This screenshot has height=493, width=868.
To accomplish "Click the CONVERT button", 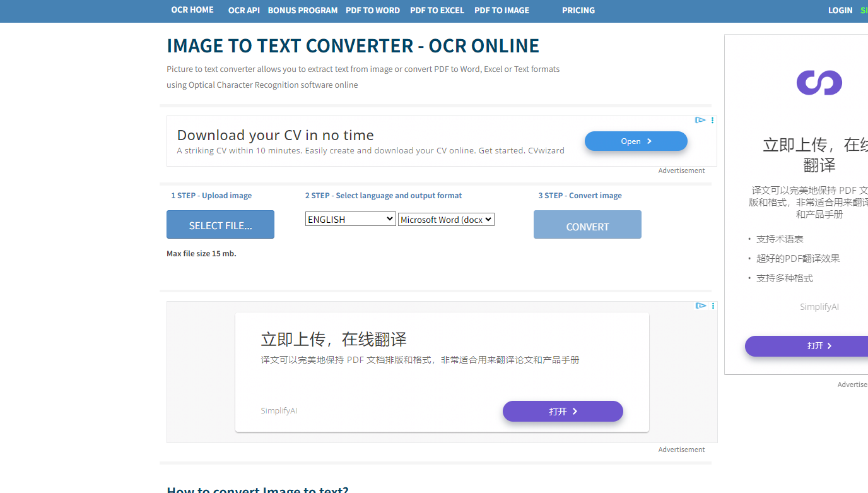I will click(587, 225).
